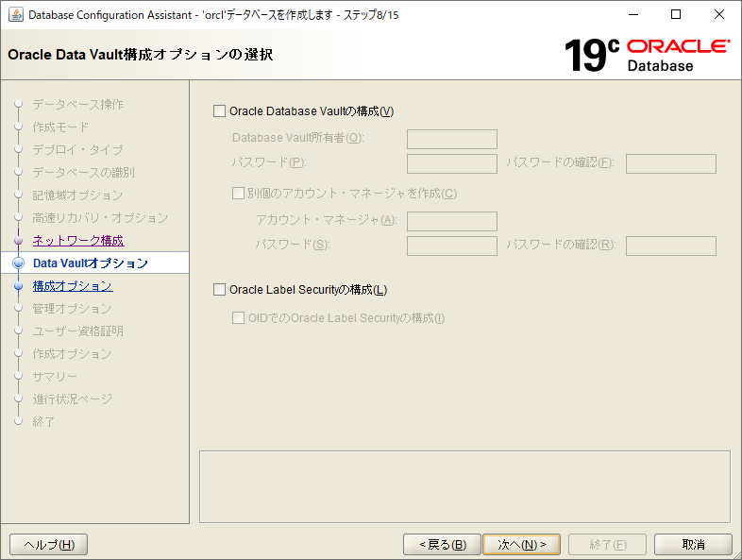Click the ネットワーク構成 step bullet icon
The height and width of the screenshot is (560, 742).
coord(19,241)
